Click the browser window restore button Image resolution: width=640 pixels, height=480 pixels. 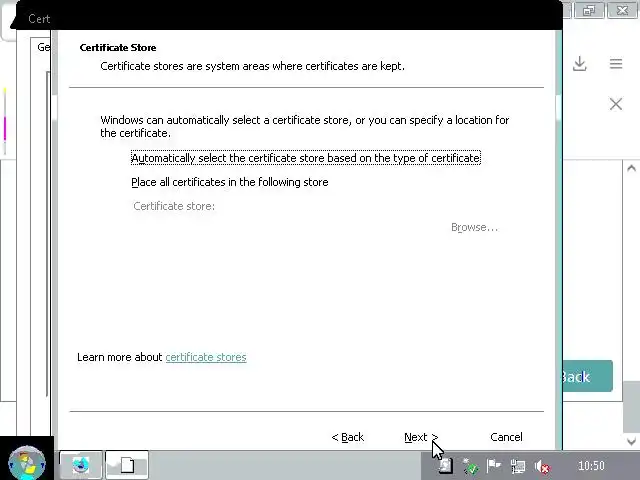pos(589,10)
